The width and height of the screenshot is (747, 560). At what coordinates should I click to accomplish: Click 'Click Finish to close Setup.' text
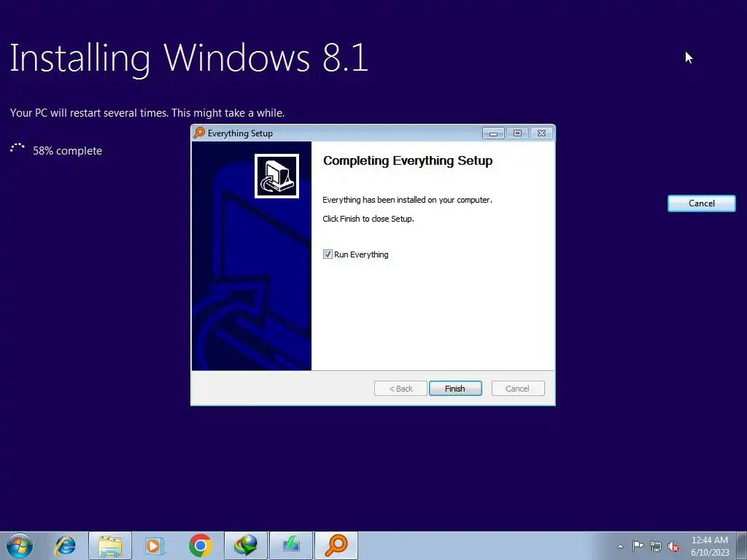tap(368, 219)
